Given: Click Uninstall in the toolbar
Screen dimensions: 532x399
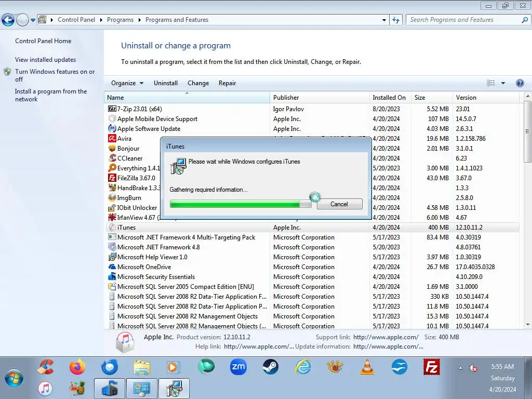Looking at the screenshot, I should click(166, 83).
